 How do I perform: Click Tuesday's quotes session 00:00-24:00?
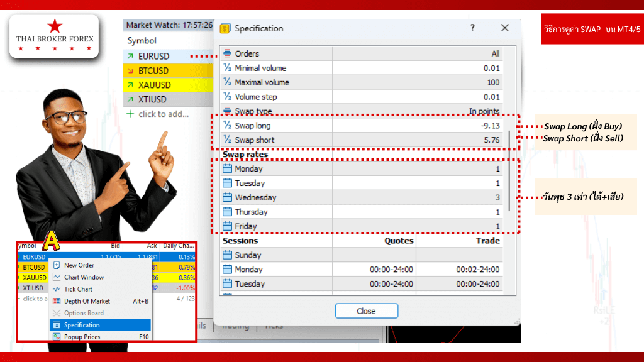391,283
